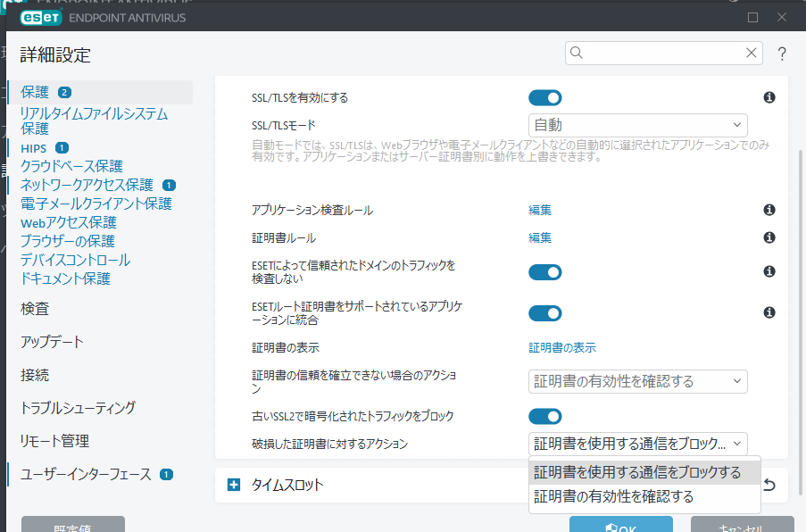
Task: Click info icon for ESETルート証明書 integration
Action: coord(769,312)
